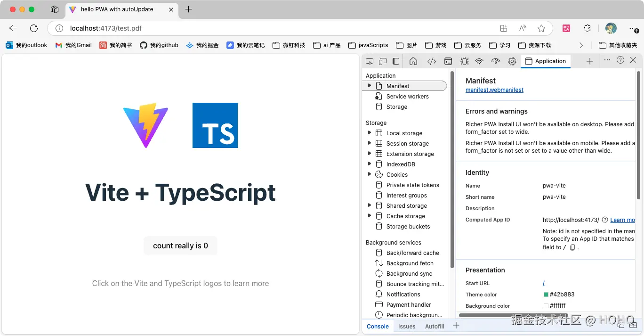The height and width of the screenshot is (336, 644).
Task: Open the Network wifi icon panel
Action: 479,61
